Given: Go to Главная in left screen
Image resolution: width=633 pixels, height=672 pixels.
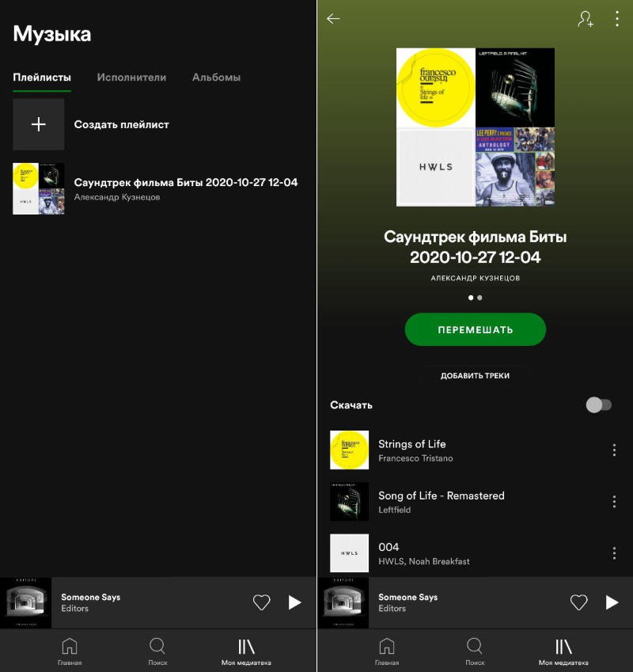Looking at the screenshot, I should click(x=70, y=651).
